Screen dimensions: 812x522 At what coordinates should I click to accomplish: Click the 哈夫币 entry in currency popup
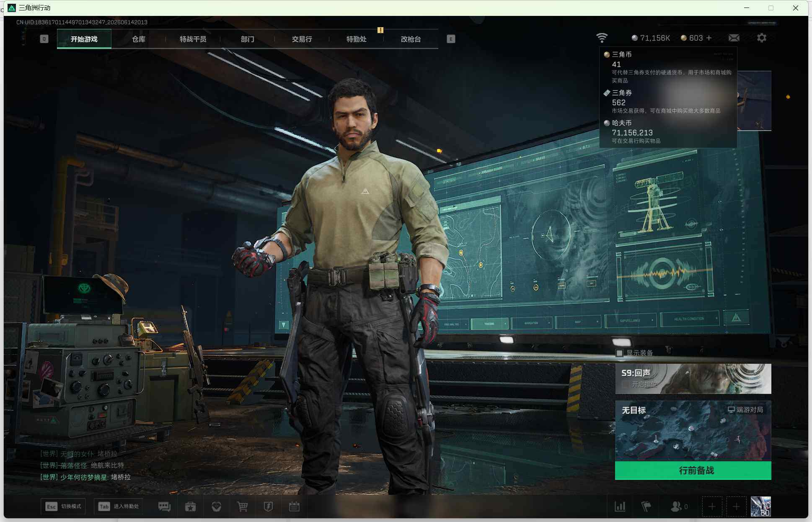(x=668, y=131)
